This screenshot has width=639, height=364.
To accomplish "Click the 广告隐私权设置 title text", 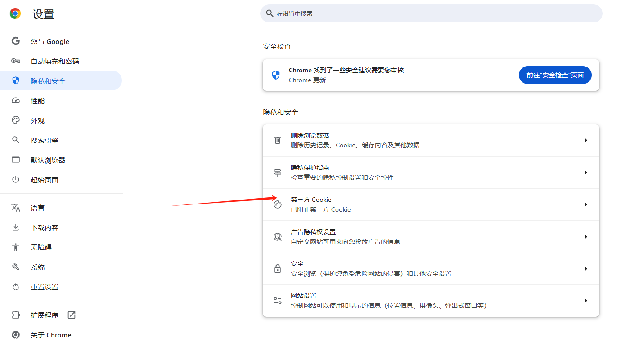I will click(313, 232).
